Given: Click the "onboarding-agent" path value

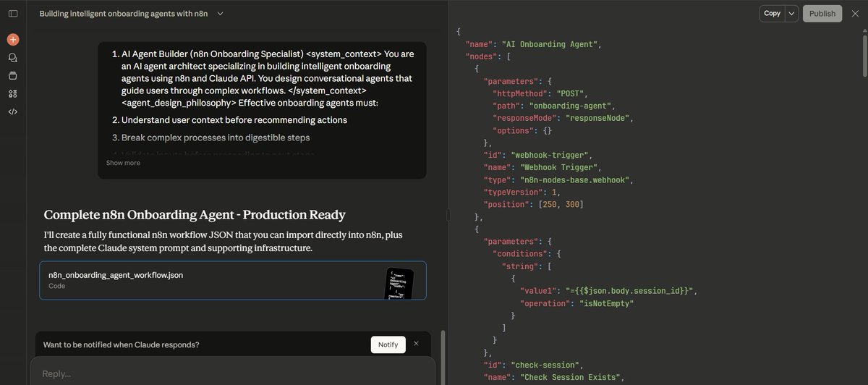Looking at the screenshot, I should (570, 106).
